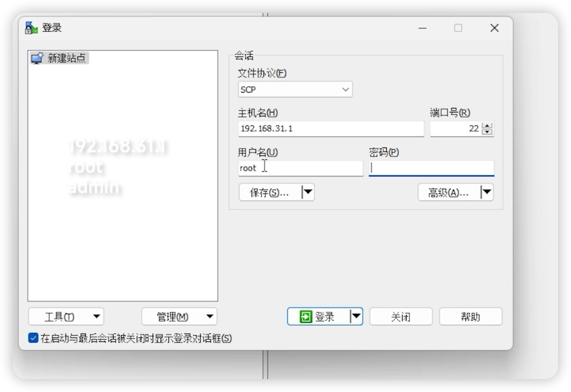Expand the 登录 button dropdown arrow

coord(356,317)
